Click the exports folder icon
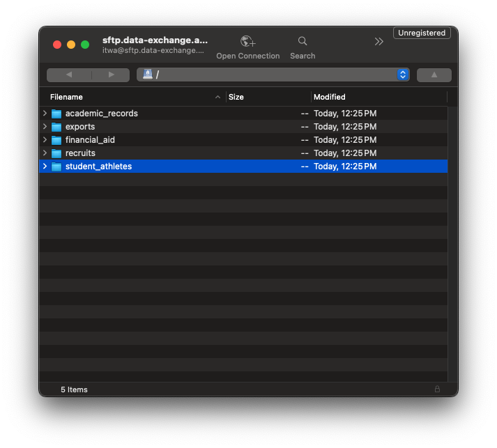Viewport: 497px width, 448px height. pyautogui.click(x=56, y=127)
